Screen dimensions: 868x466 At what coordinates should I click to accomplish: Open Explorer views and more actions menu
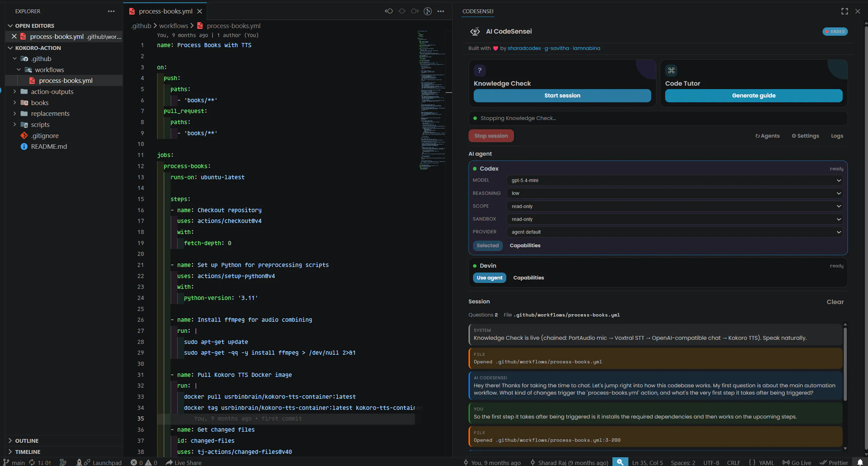coord(111,11)
